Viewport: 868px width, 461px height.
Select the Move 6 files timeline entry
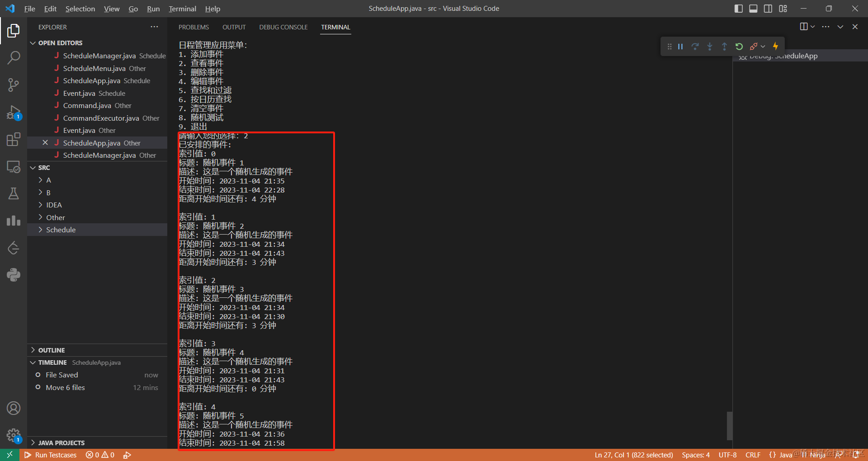pos(97,387)
